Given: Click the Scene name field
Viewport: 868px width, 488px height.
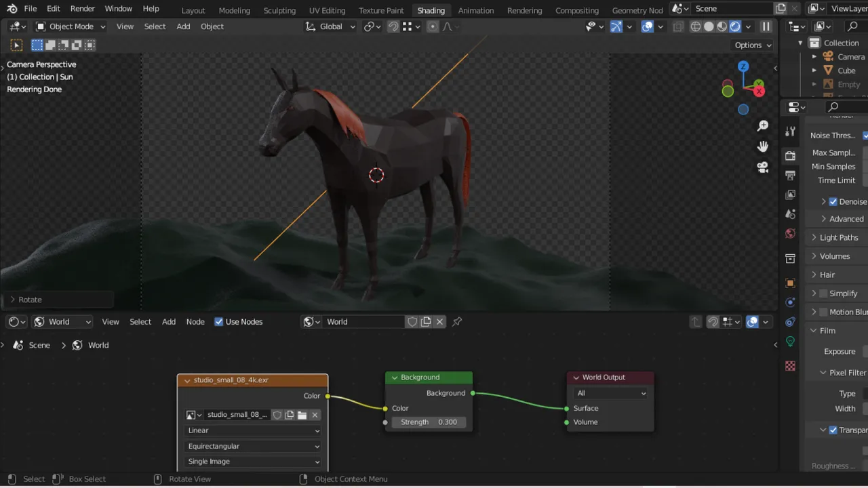Looking at the screenshot, I should point(732,9).
